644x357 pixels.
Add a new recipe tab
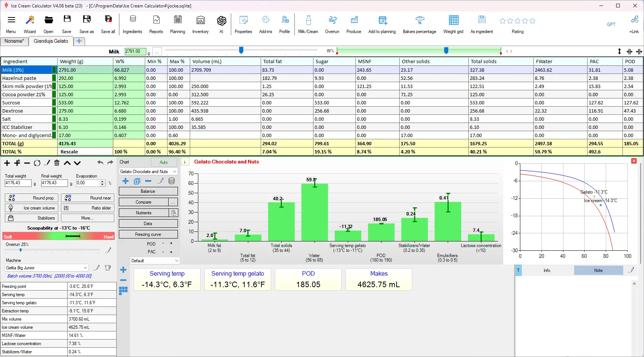click(79, 41)
